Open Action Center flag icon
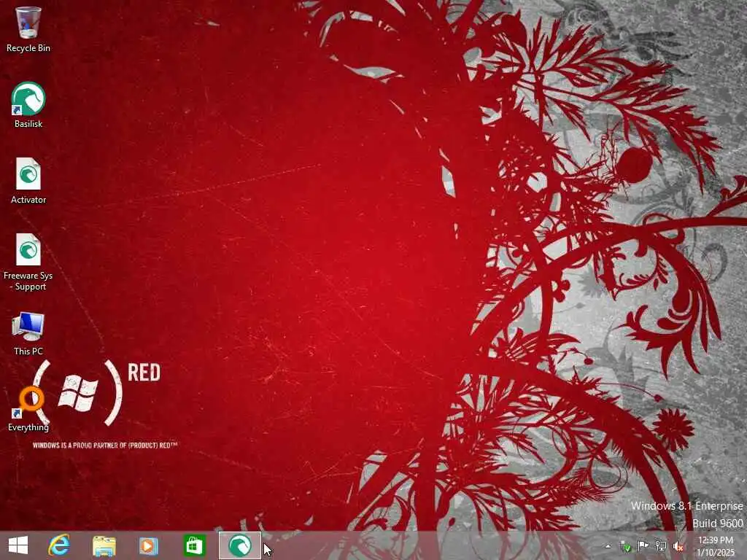The height and width of the screenshot is (560, 747). point(643,545)
